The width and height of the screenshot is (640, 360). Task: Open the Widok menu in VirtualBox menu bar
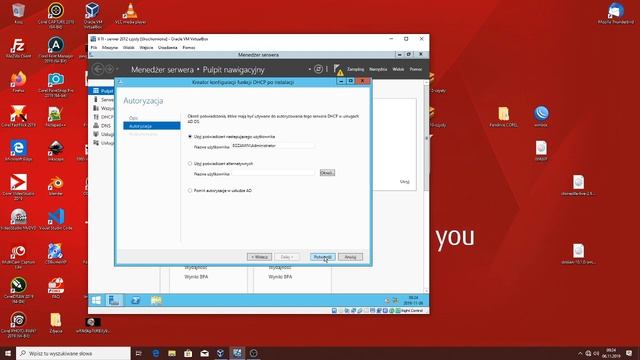[129, 48]
